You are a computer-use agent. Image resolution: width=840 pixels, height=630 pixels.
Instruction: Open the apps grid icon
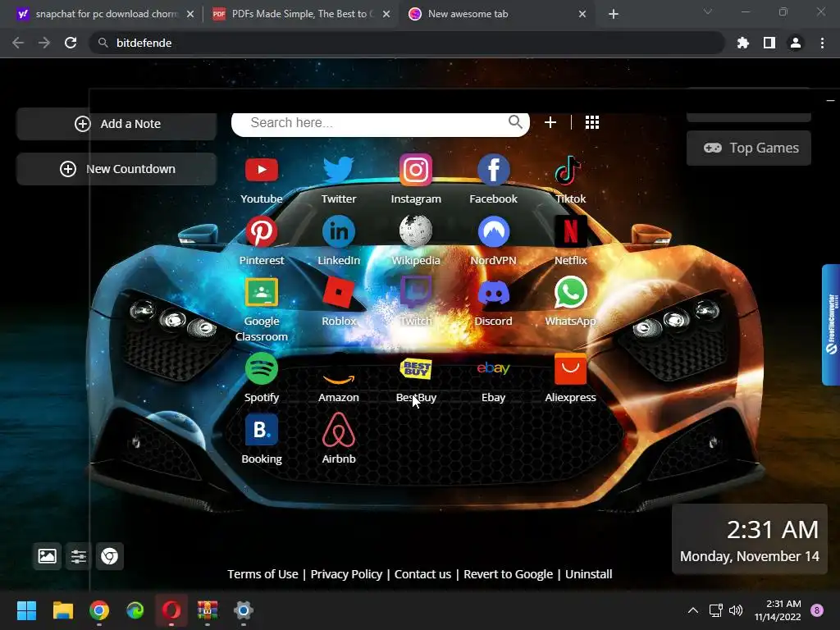(x=592, y=123)
